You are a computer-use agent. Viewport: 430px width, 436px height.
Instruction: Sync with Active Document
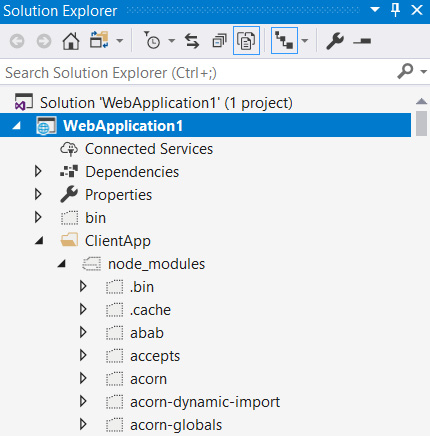click(x=192, y=41)
